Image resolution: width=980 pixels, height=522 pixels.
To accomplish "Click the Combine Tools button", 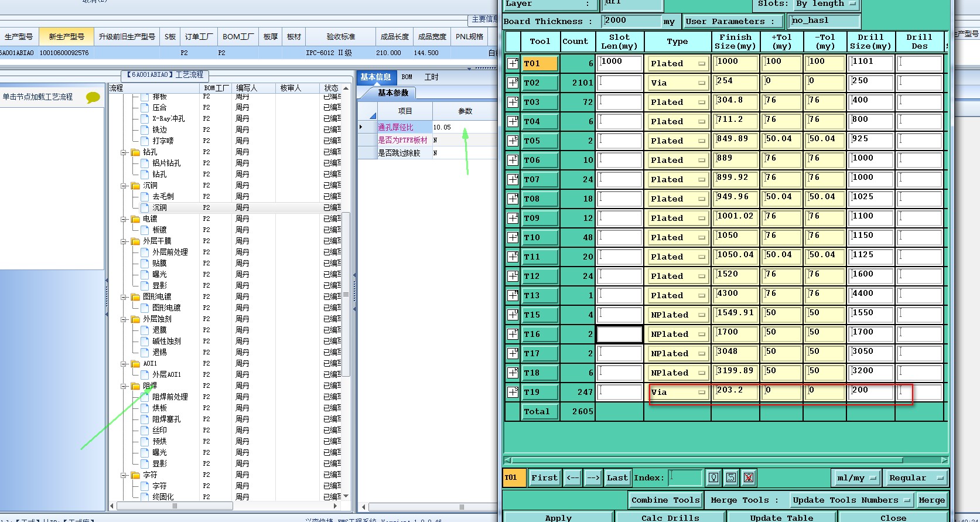I will pos(665,500).
